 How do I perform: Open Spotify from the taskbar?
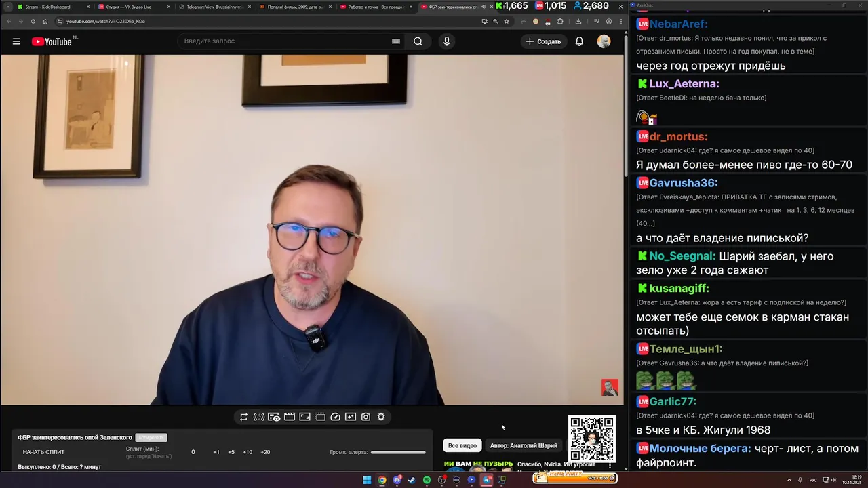tap(427, 480)
